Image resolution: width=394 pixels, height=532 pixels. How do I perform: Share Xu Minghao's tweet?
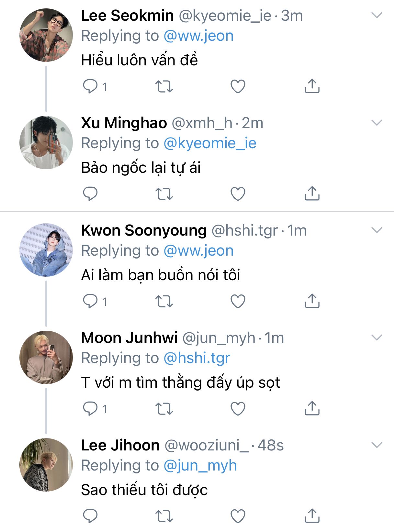[x=312, y=194]
